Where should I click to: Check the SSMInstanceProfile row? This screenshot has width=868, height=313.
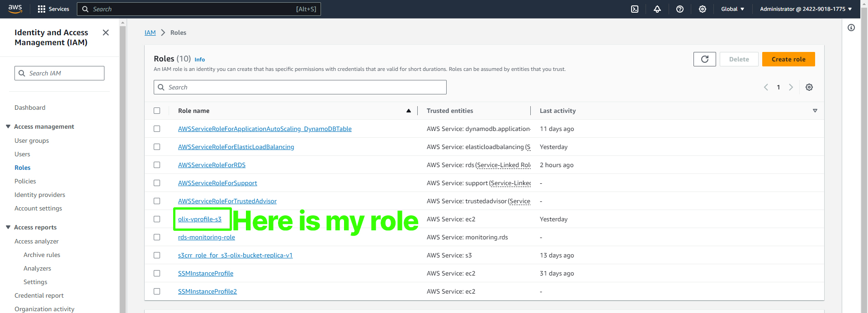tap(157, 273)
